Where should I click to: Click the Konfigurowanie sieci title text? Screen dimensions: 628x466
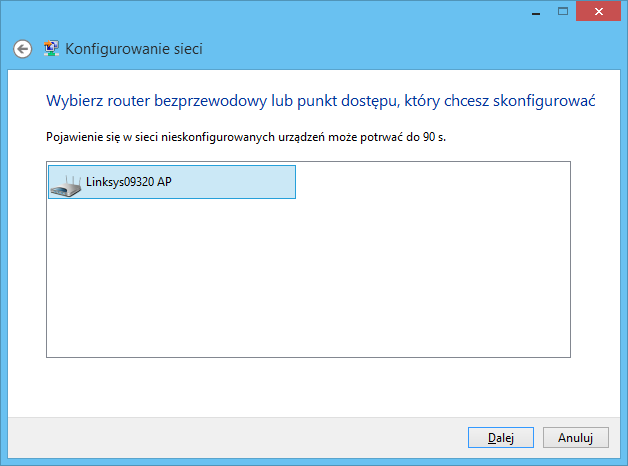134,49
